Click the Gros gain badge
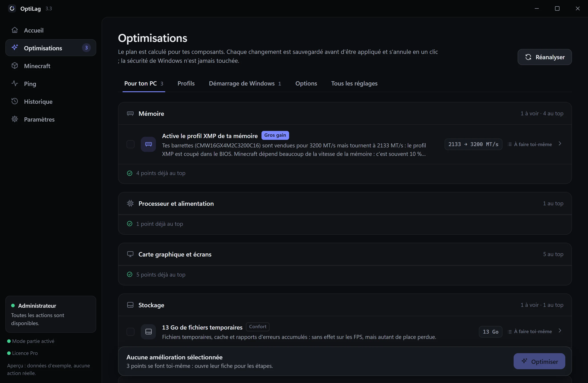Viewport: 588px width, 383px height. (x=275, y=135)
